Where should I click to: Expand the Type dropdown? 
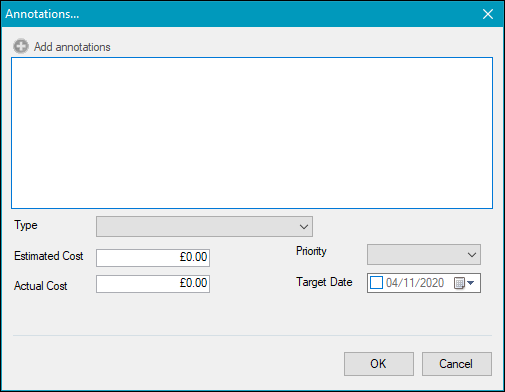[x=204, y=227]
